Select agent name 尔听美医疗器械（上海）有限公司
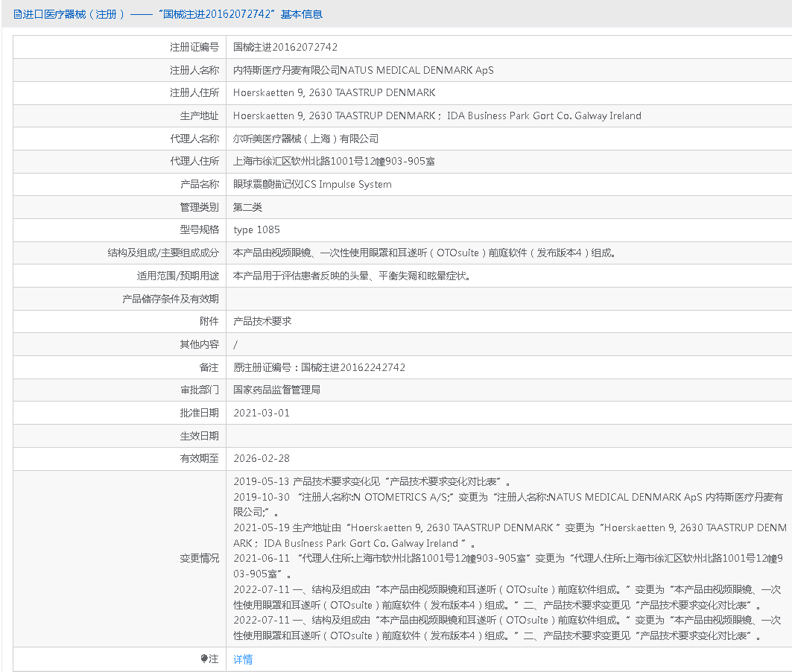Screen dimensions: 792x672 pos(305,139)
